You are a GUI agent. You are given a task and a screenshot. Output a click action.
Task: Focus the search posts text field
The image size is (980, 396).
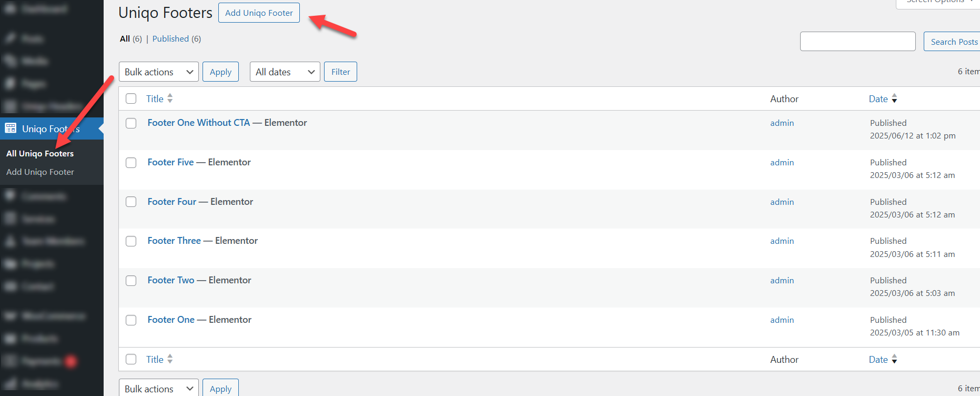(x=857, y=42)
